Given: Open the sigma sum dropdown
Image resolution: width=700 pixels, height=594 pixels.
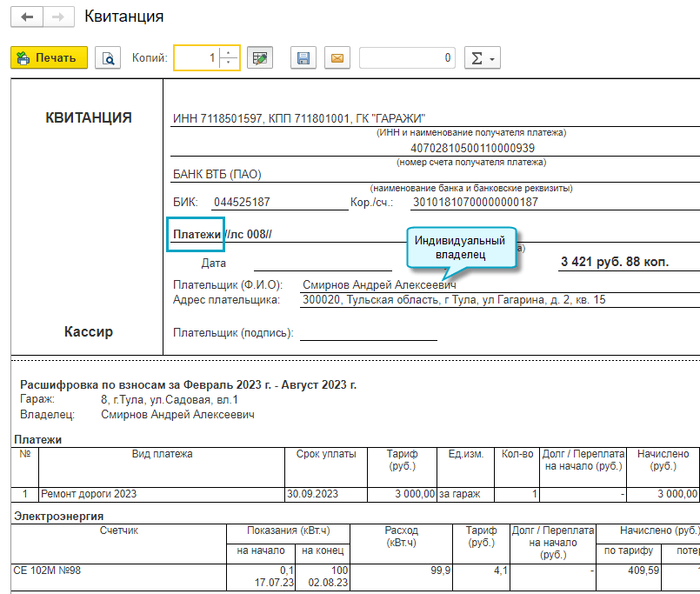Looking at the screenshot, I should point(482,57).
